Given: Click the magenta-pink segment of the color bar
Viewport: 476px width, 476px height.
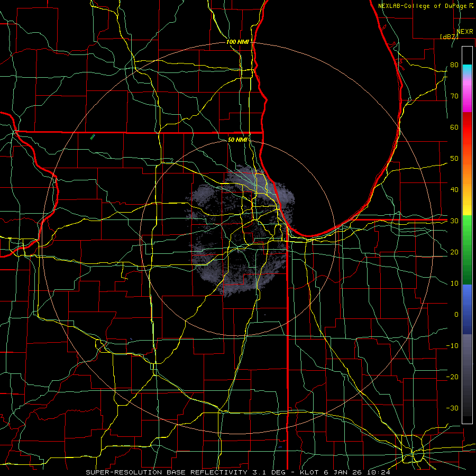Looking at the screenshot, I should [x=467, y=94].
